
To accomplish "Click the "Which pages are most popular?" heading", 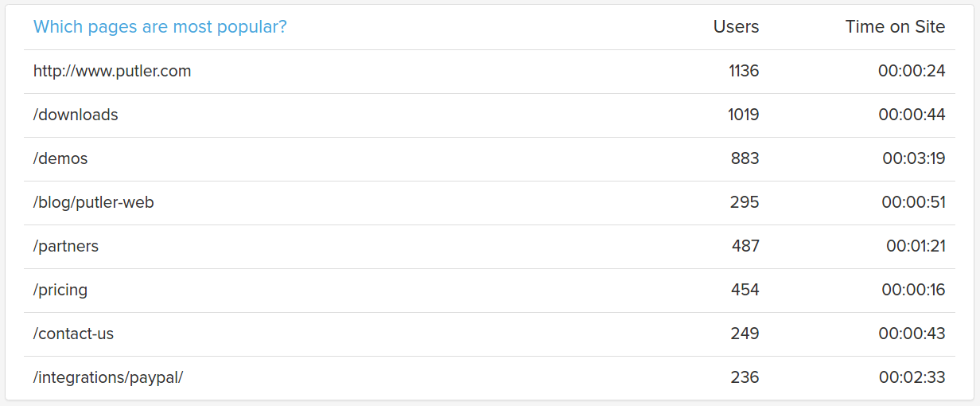I will (x=160, y=27).
